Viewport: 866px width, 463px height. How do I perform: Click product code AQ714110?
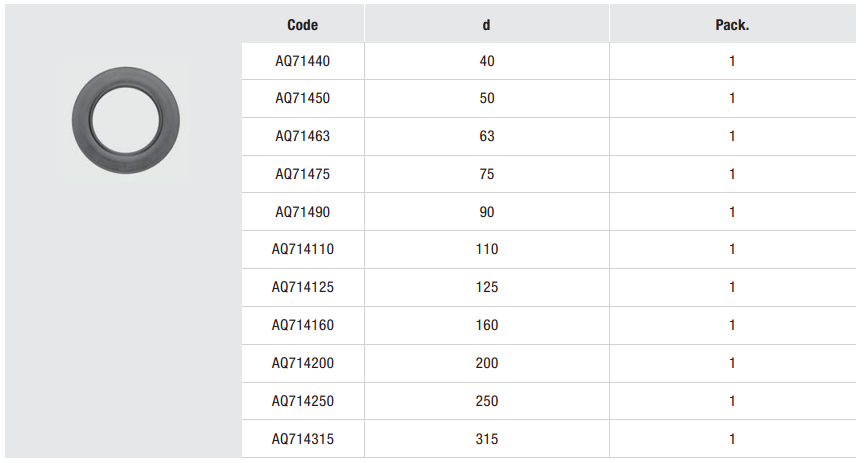(302, 249)
